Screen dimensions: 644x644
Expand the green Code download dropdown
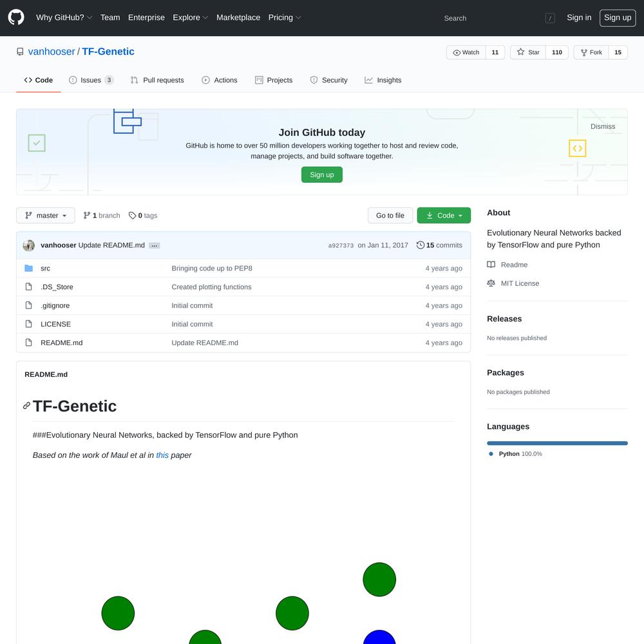click(x=444, y=216)
